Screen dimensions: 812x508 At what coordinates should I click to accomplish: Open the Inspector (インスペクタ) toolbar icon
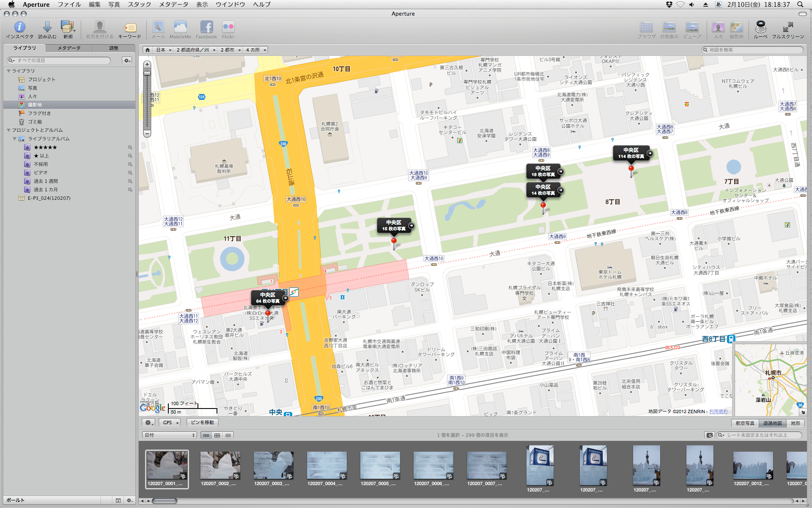click(19, 28)
